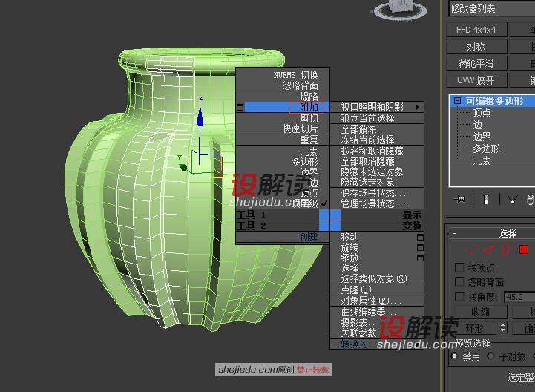Select the Vertex sub-object dots icon
The height and width of the screenshot is (392, 535).
coord(470,249)
